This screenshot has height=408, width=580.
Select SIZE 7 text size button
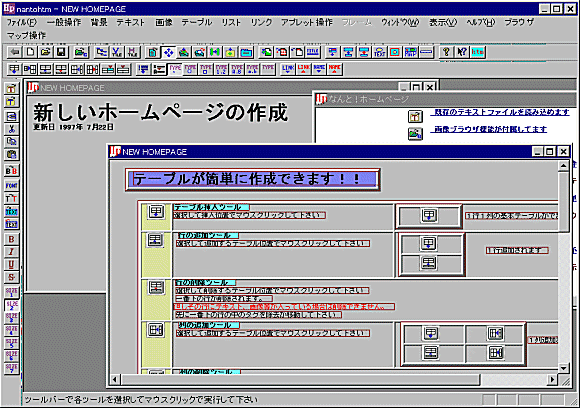[11, 368]
